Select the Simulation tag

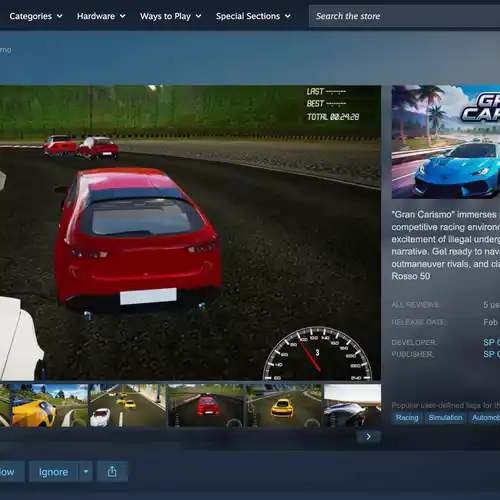pos(445,417)
